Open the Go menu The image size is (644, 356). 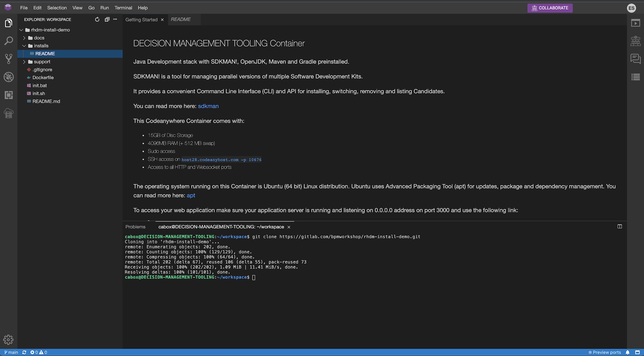tap(92, 8)
